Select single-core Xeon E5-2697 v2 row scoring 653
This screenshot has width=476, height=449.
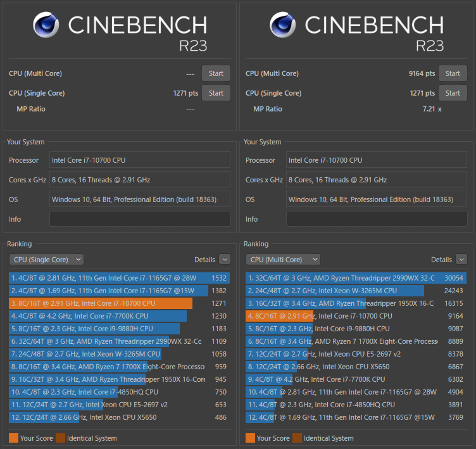point(119,405)
